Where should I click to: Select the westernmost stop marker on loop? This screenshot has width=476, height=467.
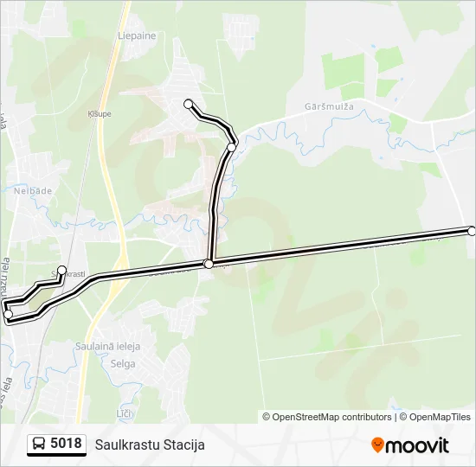coord(8,314)
